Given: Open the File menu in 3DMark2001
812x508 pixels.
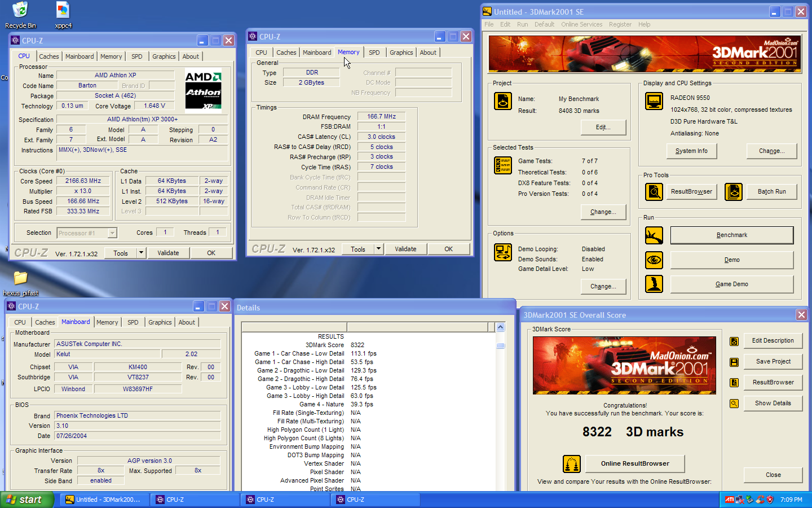Looking at the screenshot, I should [489, 24].
